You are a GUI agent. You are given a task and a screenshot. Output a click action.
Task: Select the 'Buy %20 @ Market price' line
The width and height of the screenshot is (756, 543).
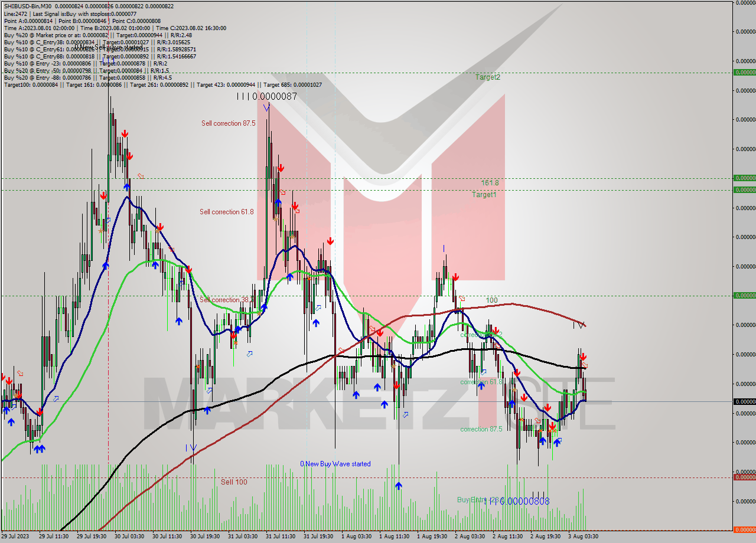pos(98,35)
